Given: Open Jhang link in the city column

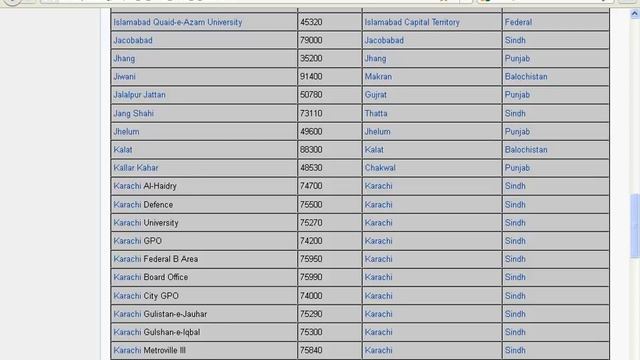Looking at the screenshot, I should (124, 58).
